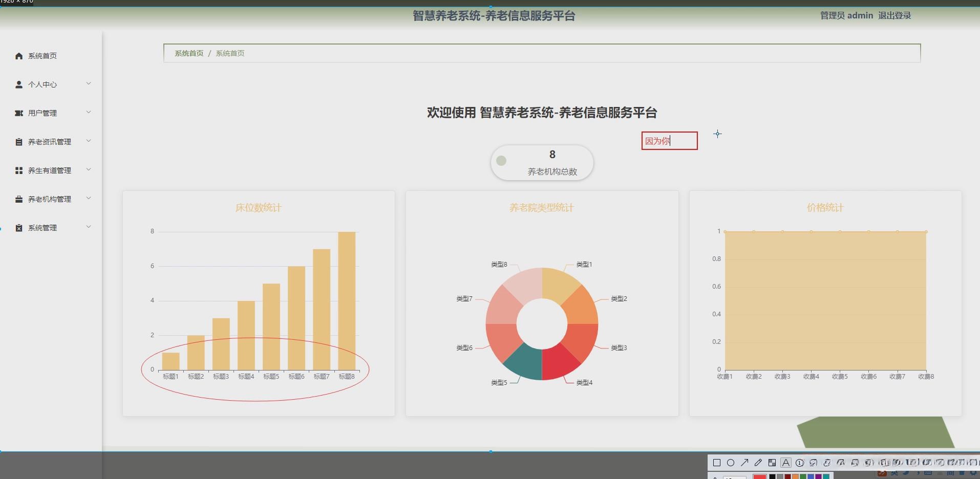The width and height of the screenshot is (980, 479).
Task: Click the 因为你 annotation text box
Action: [x=669, y=141]
